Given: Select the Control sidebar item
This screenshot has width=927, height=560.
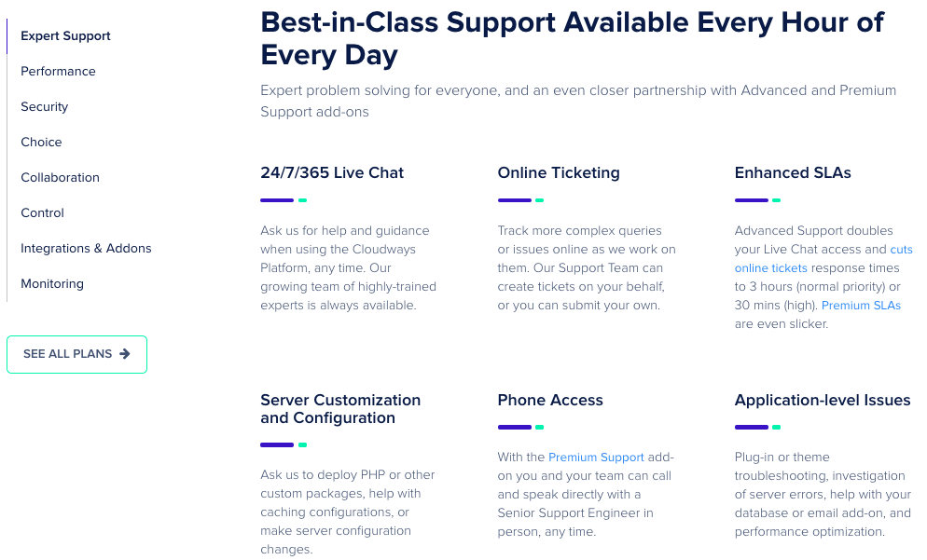Looking at the screenshot, I should [43, 213].
